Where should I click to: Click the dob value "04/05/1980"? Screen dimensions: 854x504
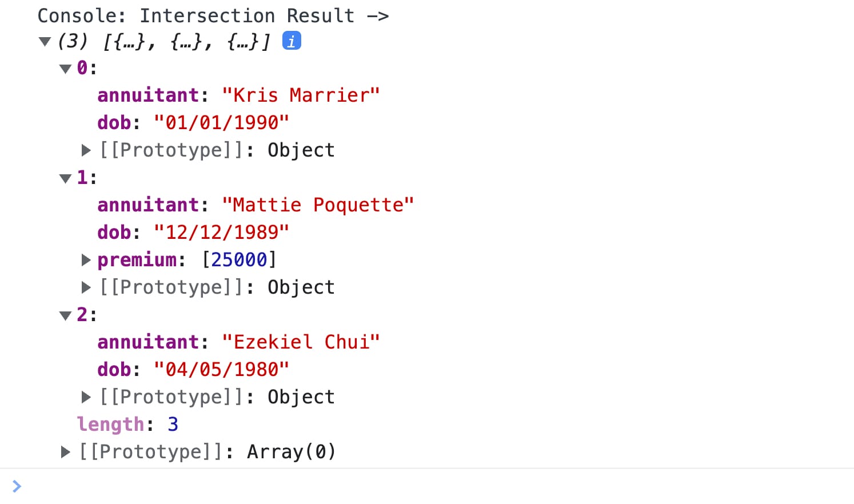(x=221, y=369)
